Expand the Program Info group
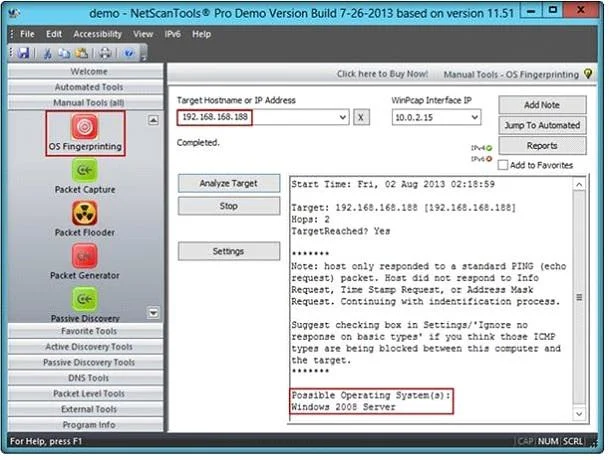Viewport: 609px width, 460px height. (85, 425)
